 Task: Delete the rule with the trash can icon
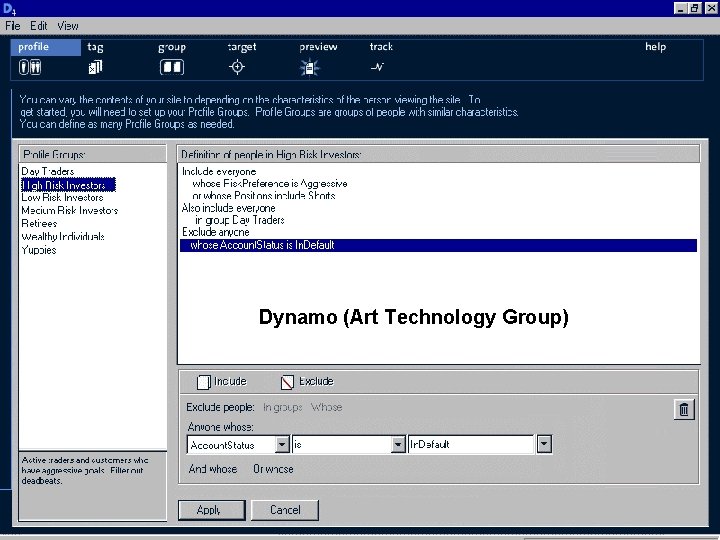pos(684,409)
